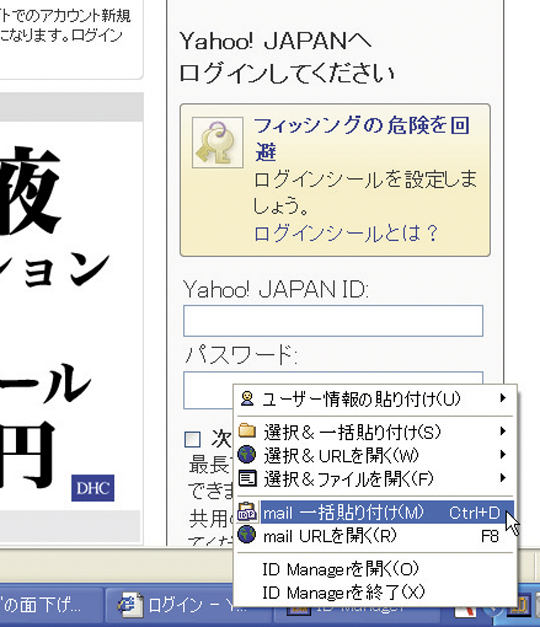Click the IE icon on the ログイン taskbar button

[x=130, y=604]
